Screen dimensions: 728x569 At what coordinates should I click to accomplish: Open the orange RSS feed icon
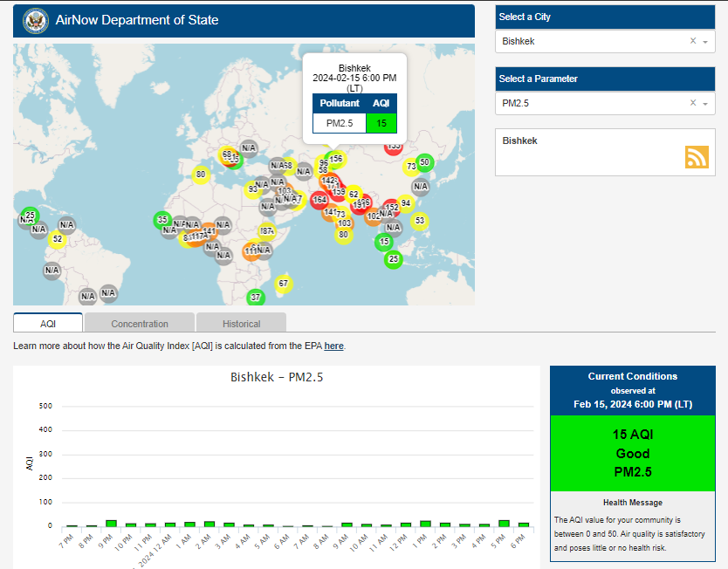pyautogui.click(x=697, y=157)
